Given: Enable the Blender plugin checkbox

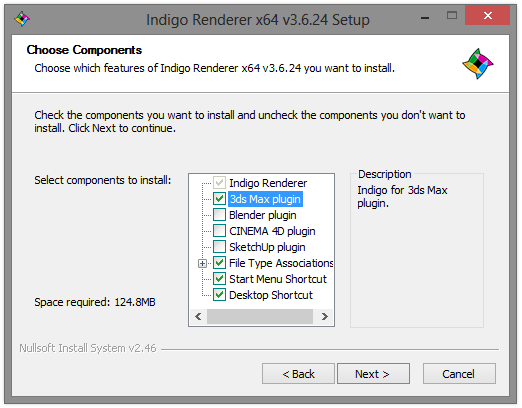Looking at the screenshot, I should point(219,215).
